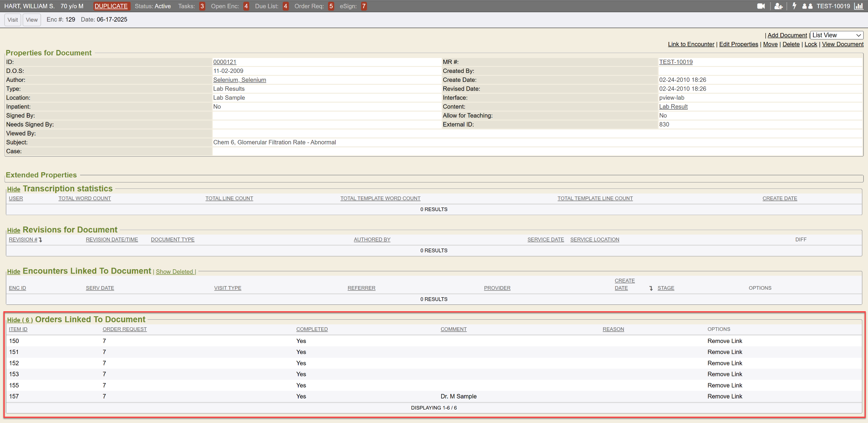This screenshot has height=423, width=868.
Task: Remove link for order item 153
Action: (x=725, y=374)
